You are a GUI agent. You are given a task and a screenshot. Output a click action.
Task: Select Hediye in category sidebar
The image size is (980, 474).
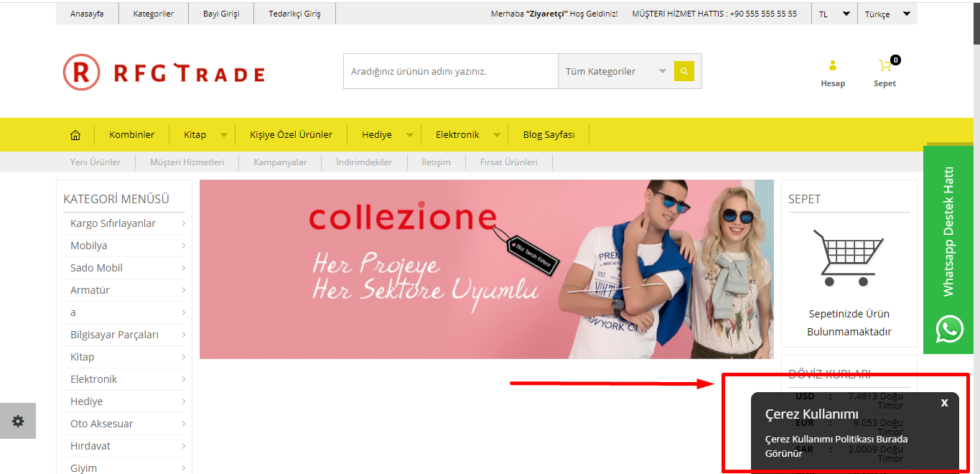pyautogui.click(x=86, y=401)
